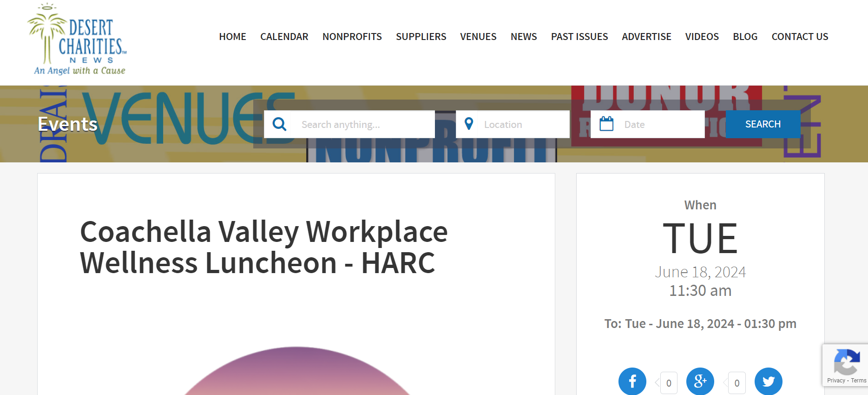868x395 pixels.
Task: Open the Date picker field
Action: [x=660, y=125]
